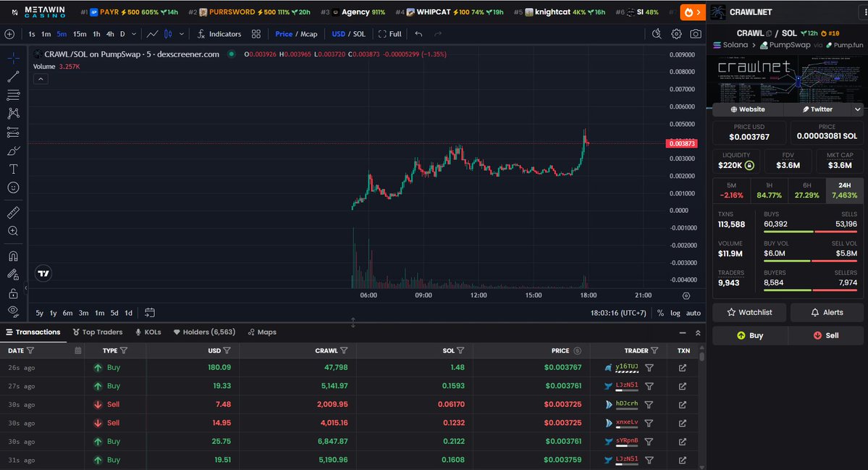Undo the last chart action
868x470 pixels.
[x=418, y=34]
